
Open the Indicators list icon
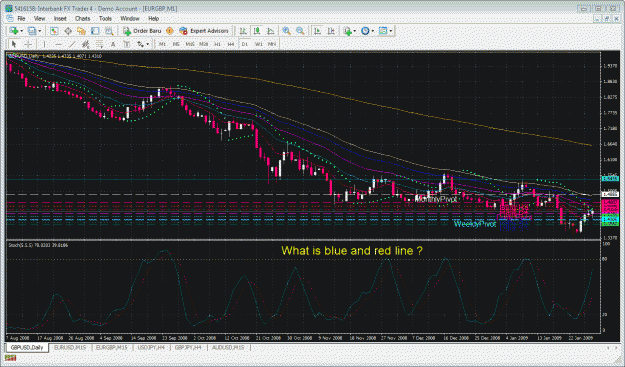click(347, 31)
